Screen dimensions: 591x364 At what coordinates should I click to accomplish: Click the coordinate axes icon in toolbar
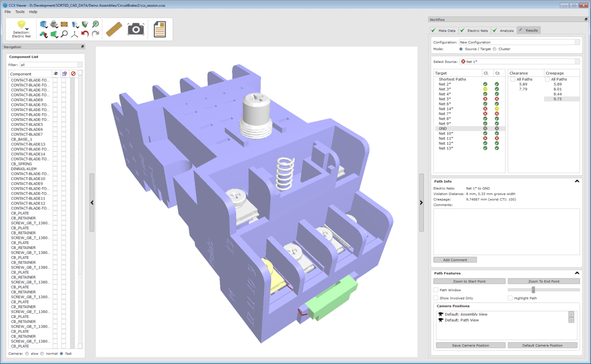click(x=74, y=34)
